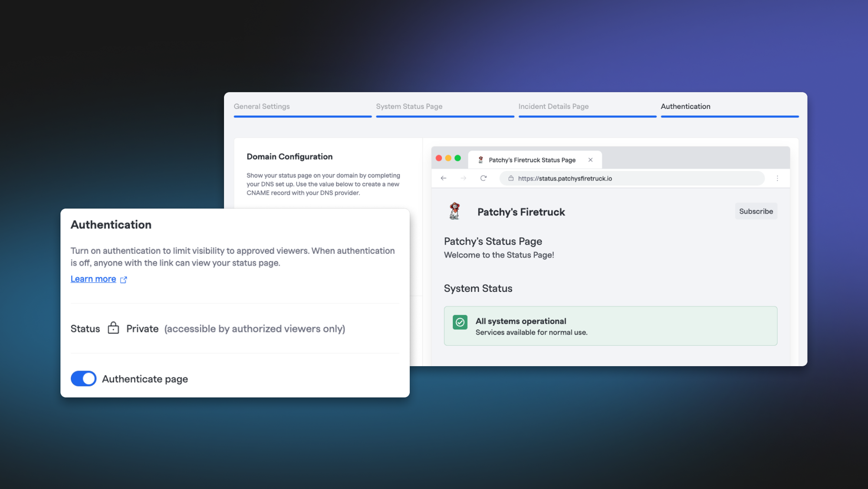
Task: Select the Patchy's Firetruck Status Page browser tab
Action: [535, 160]
